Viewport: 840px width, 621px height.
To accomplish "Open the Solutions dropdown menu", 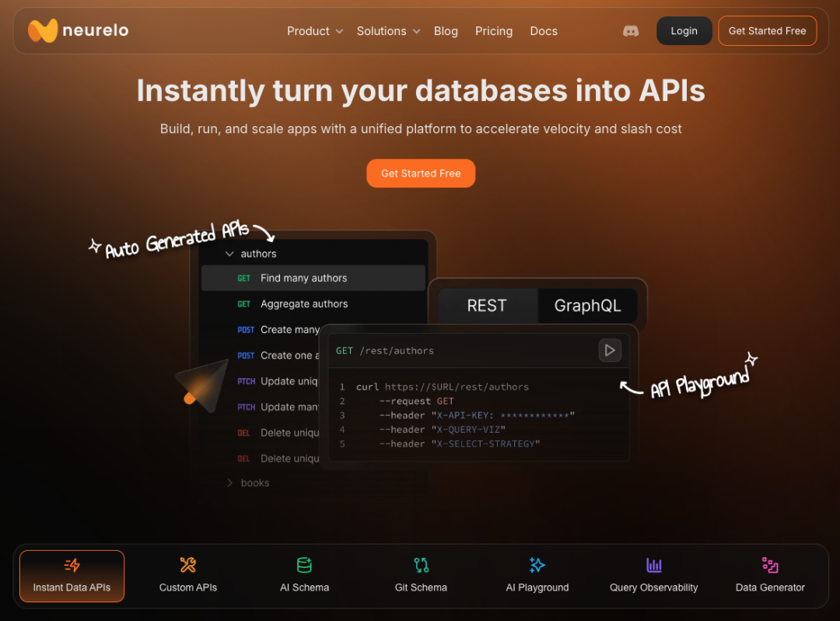I will (x=388, y=31).
